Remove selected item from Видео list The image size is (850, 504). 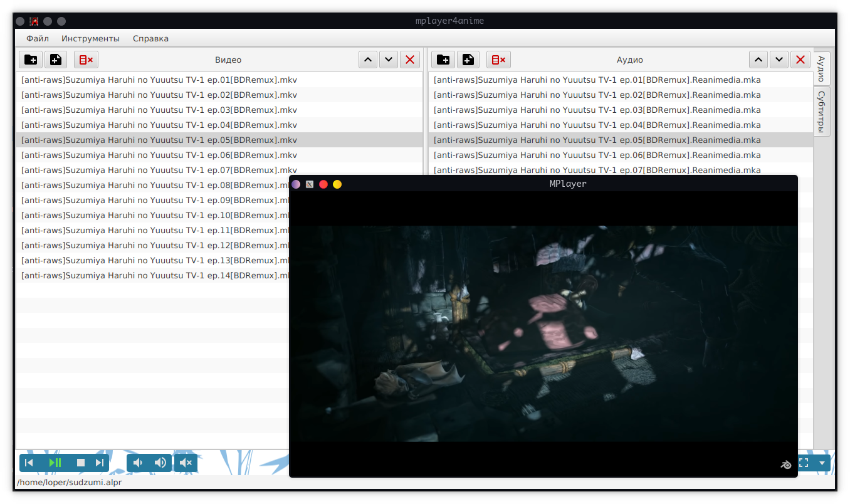point(410,60)
